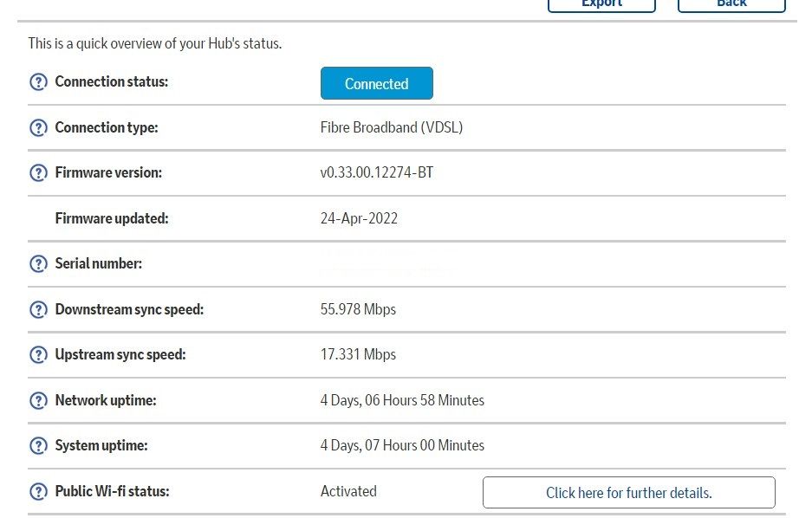The image size is (812, 518).
Task: Select the firmware version value text
Action: tap(377, 173)
